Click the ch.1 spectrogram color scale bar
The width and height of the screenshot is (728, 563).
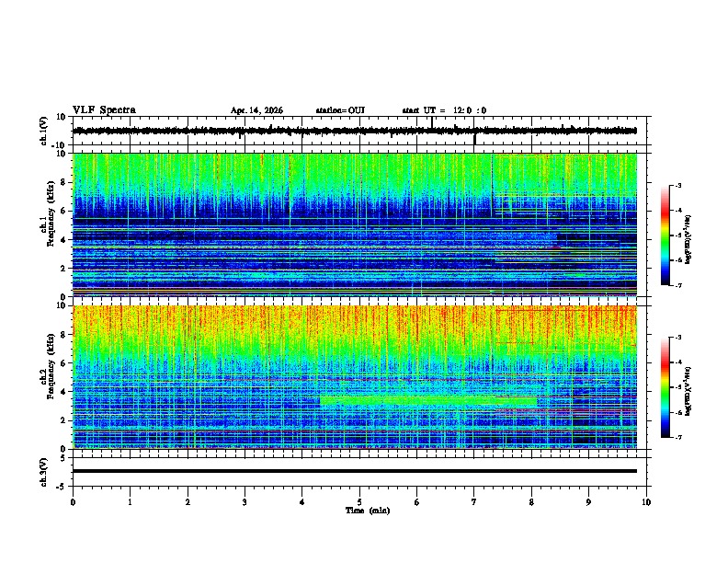pyautogui.click(x=665, y=236)
